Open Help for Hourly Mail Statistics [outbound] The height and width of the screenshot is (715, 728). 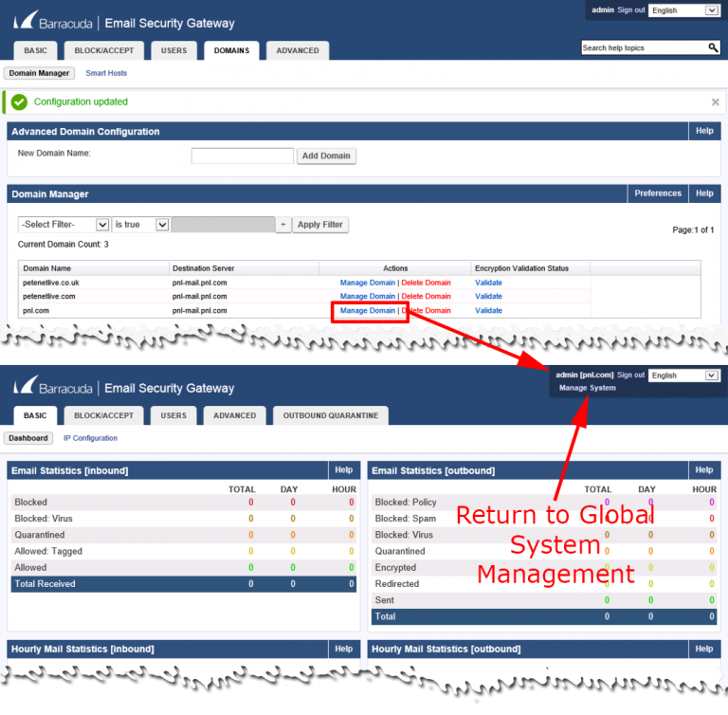point(704,649)
